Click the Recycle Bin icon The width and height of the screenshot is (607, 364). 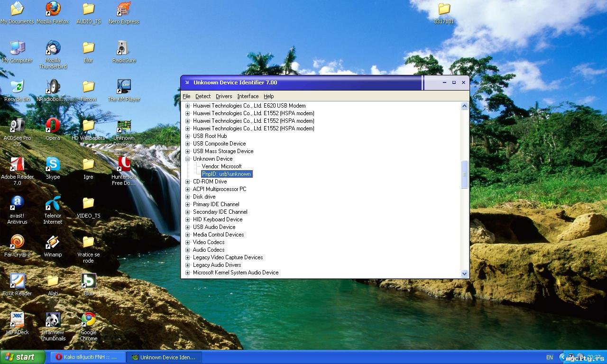(x=17, y=87)
